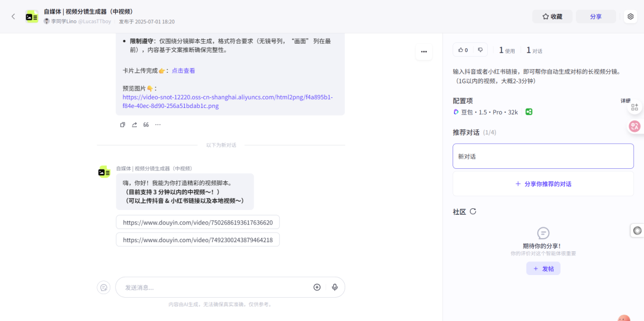
Task: Click the thumbs-down dislike icon
Action: click(x=479, y=50)
